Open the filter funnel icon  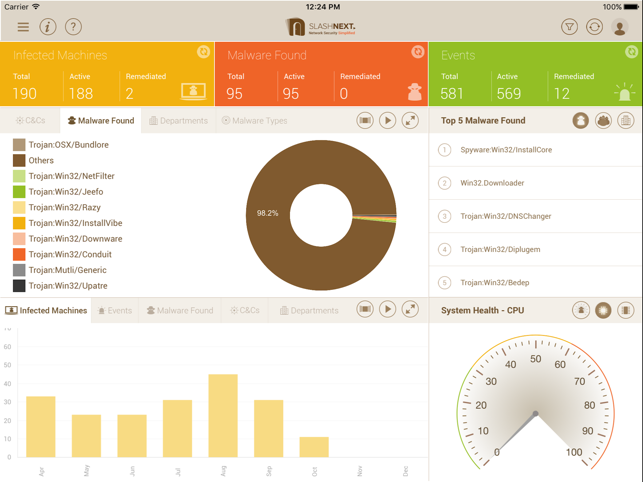point(569,27)
